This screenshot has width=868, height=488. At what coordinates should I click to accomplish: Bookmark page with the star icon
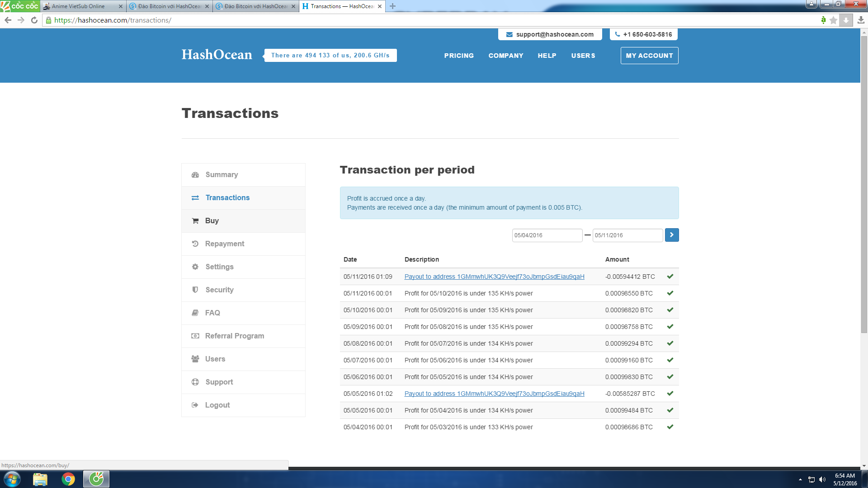point(834,20)
